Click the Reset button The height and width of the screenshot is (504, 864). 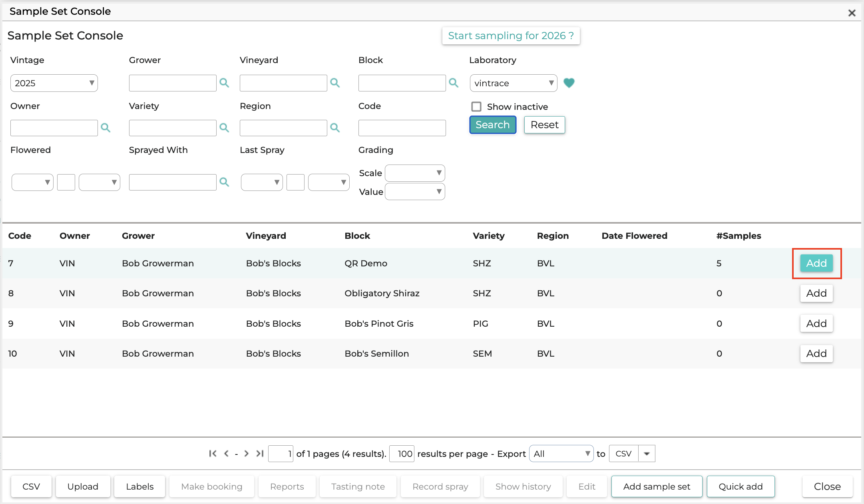point(544,125)
